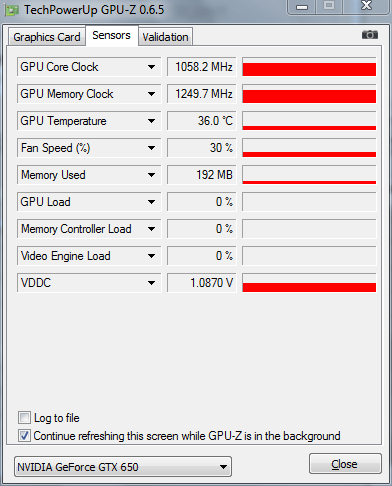Viewport: 392px width, 486px height.
Task: Click the GPU Load value field
Action: tap(202, 202)
